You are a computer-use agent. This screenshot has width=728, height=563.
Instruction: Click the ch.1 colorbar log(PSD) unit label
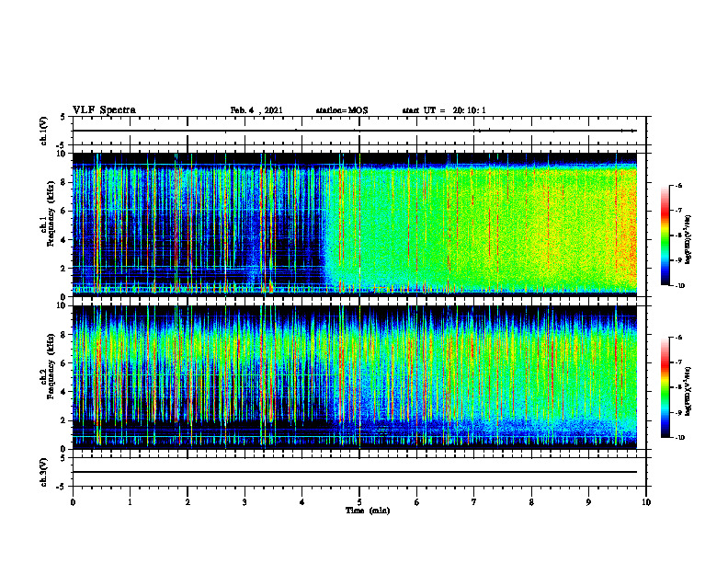tap(688, 240)
